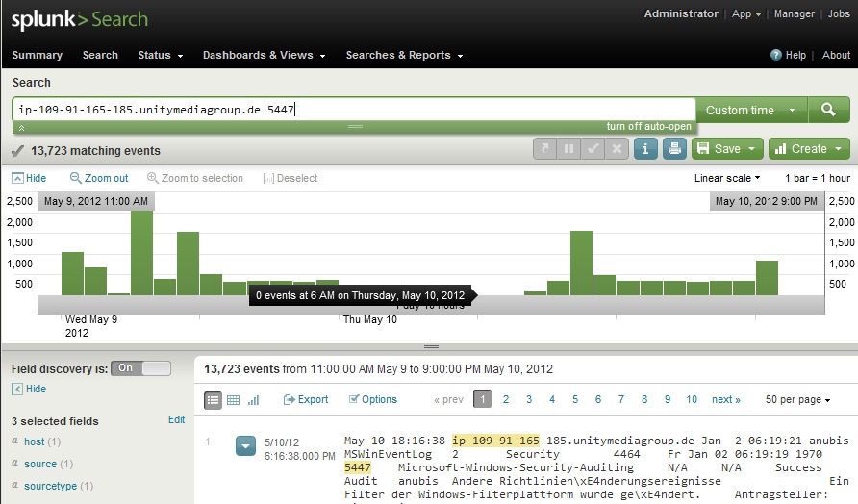Open the Save dropdown menu
This screenshot has height=504, width=858.
point(727,149)
